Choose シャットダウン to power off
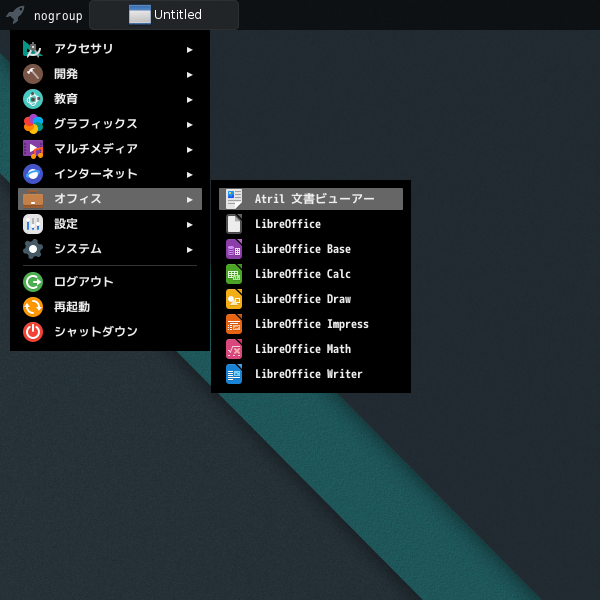 (110, 332)
